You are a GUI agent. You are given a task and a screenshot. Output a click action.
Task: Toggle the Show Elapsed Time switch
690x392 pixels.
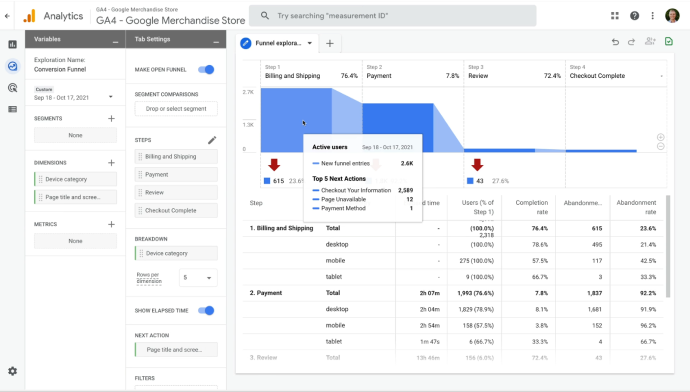[x=206, y=311]
